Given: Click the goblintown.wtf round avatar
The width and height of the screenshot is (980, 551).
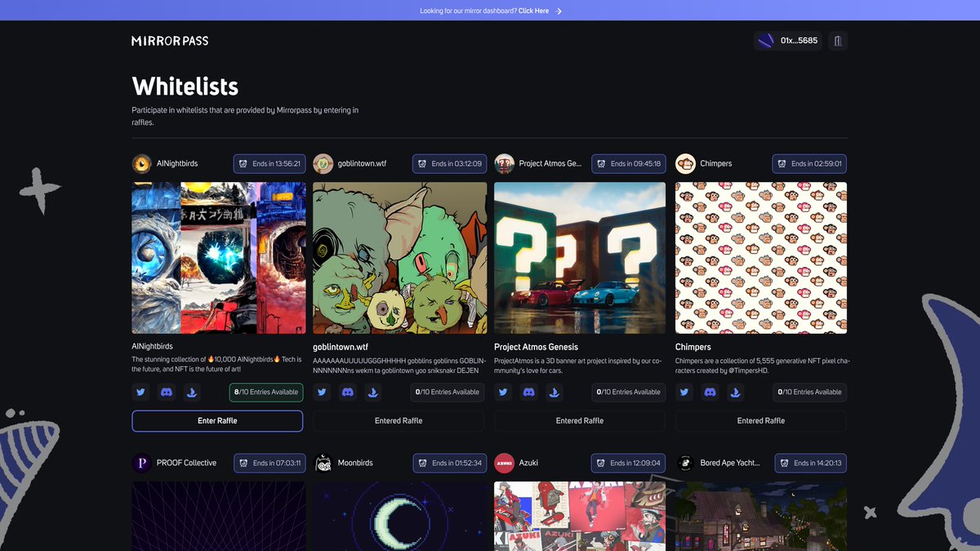Looking at the screenshot, I should 323,163.
